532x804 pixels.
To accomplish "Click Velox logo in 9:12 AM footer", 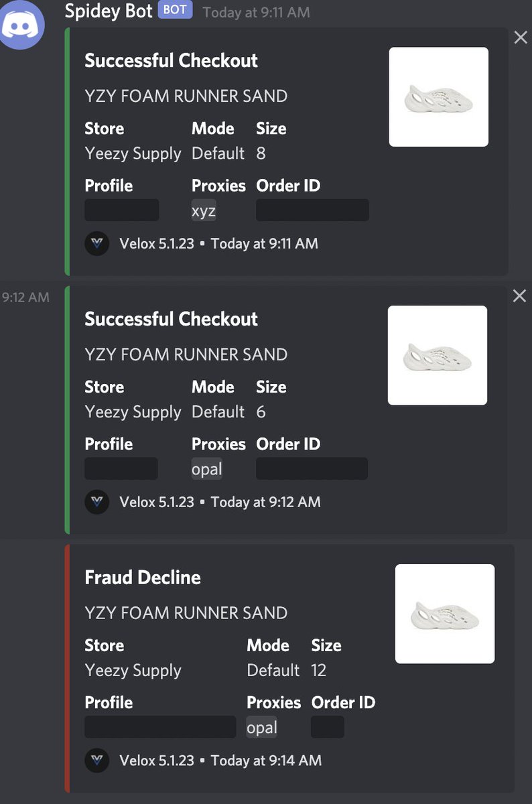I will pyautogui.click(x=97, y=502).
